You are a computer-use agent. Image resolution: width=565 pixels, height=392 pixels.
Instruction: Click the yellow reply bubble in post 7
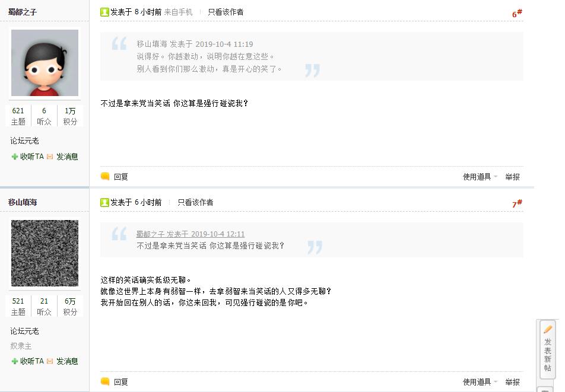pyautogui.click(x=105, y=382)
